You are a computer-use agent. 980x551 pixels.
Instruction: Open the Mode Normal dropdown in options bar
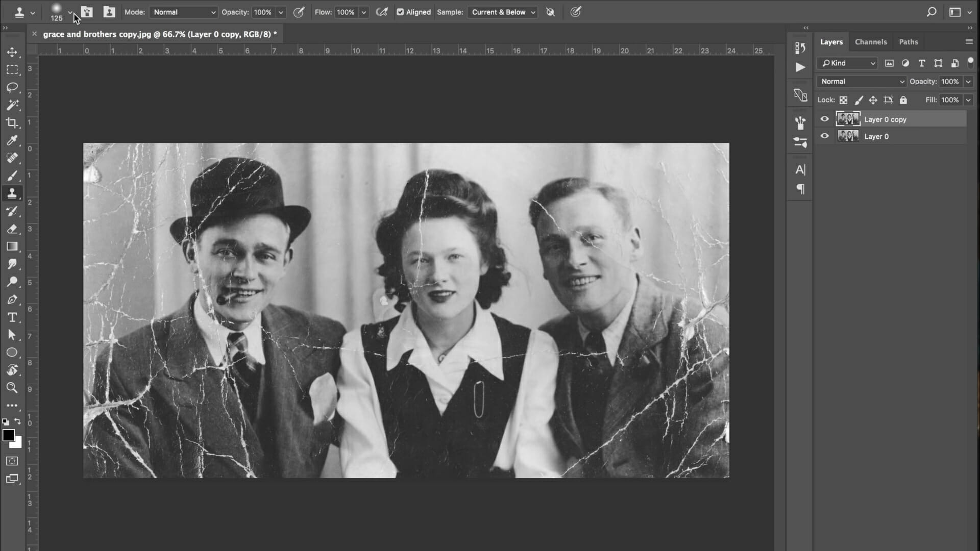pos(184,12)
